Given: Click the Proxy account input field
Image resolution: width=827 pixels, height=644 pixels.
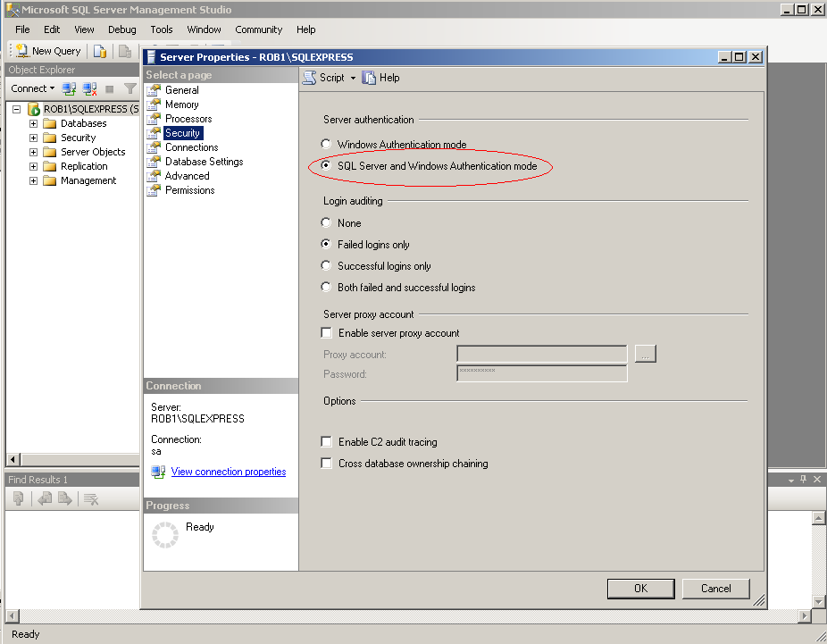Looking at the screenshot, I should (542, 354).
